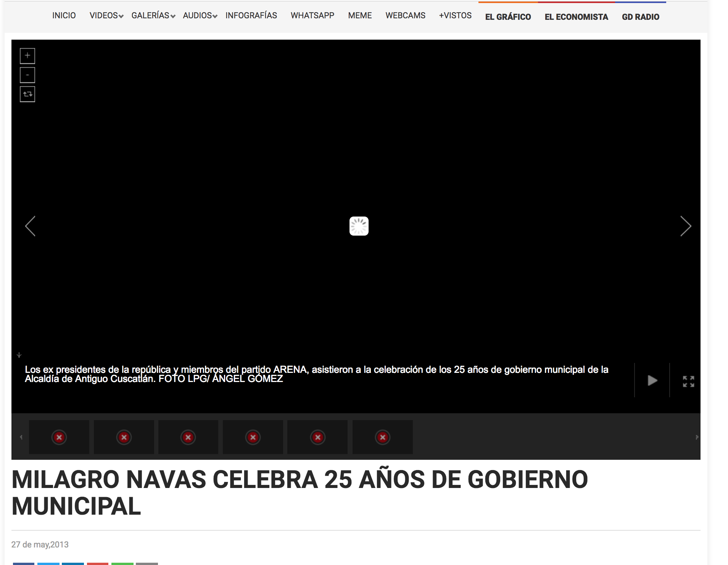
Task: Click the date 27 de may,2013
Action: tap(40, 544)
